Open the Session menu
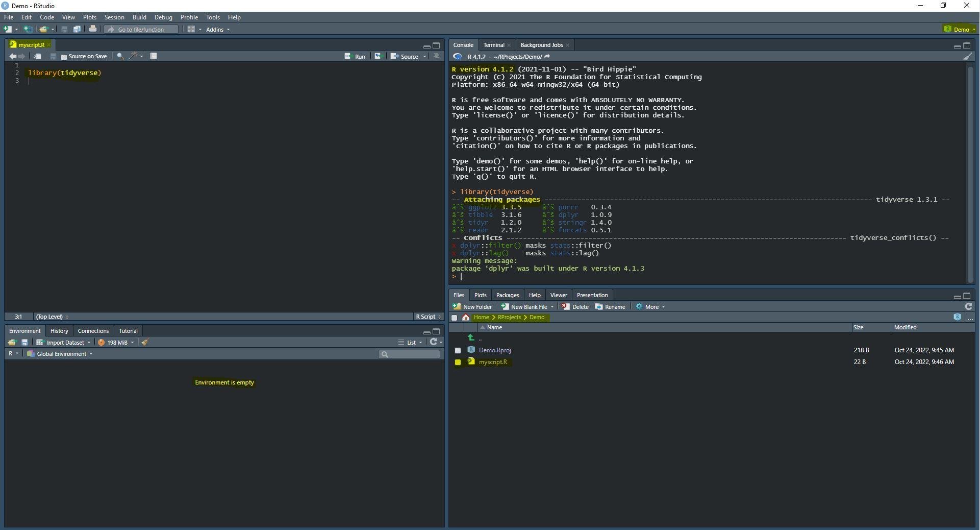The image size is (980, 530). tap(114, 17)
